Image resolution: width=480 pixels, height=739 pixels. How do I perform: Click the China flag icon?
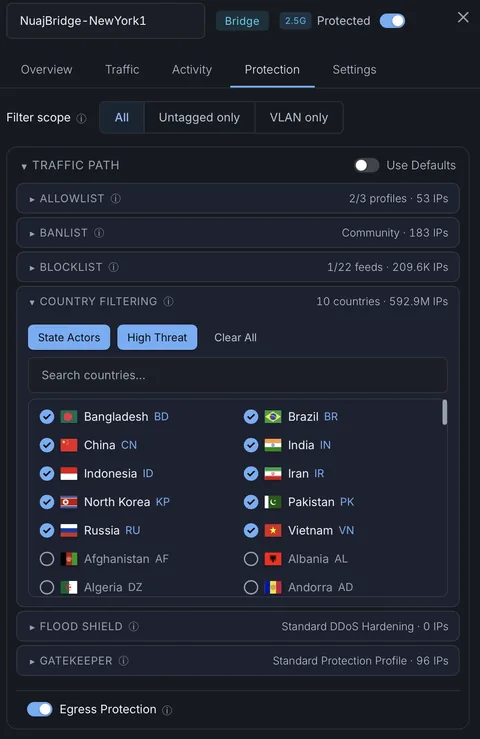[69, 445]
